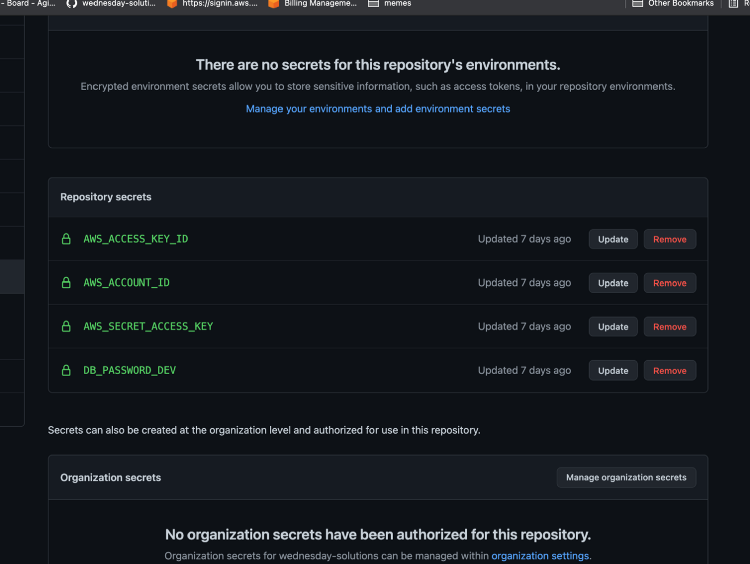Click lock icon beside AWS_ACCOUNT_ID
Viewport: 750px width, 564px height.
click(x=66, y=283)
